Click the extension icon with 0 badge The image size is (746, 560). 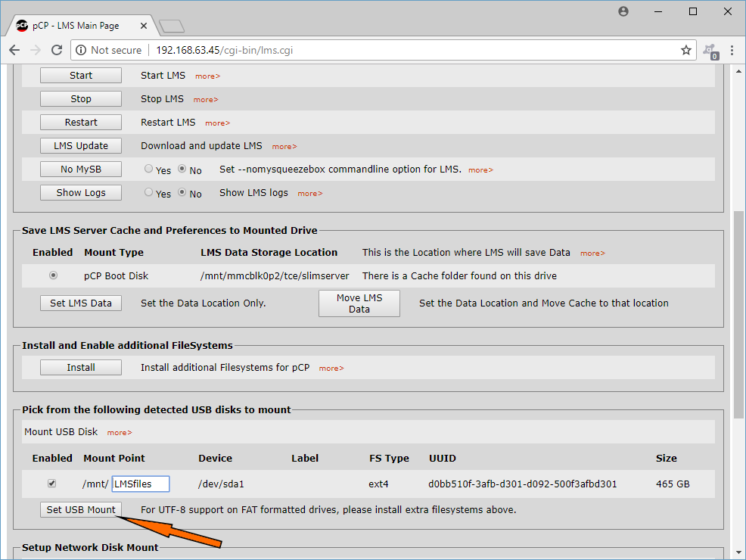[x=710, y=51]
